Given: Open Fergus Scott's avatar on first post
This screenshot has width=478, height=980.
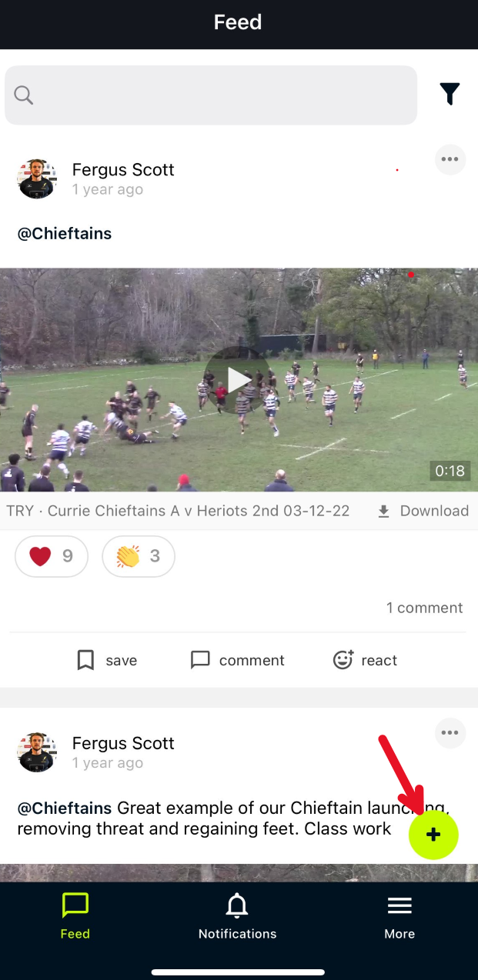Looking at the screenshot, I should (x=37, y=178).
